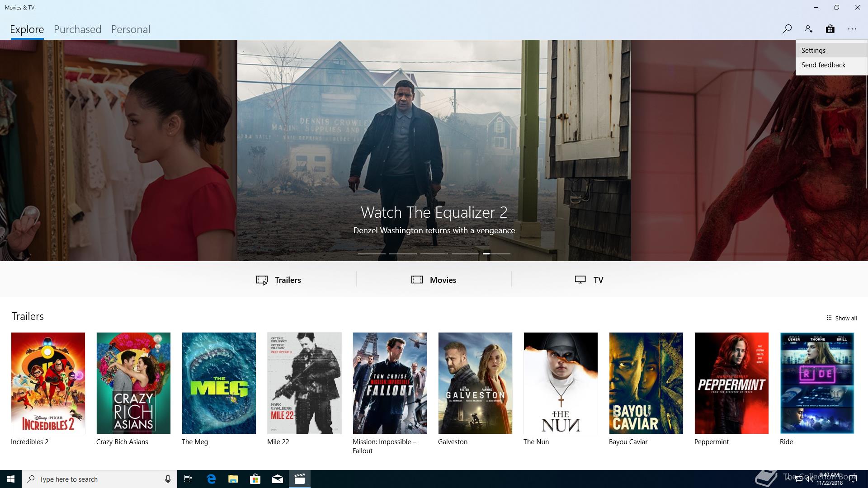Image resolution: width=868 pixels, height=488 pixels.
Task: Open Microsoft Store from the taskbar
Action: 255,479
